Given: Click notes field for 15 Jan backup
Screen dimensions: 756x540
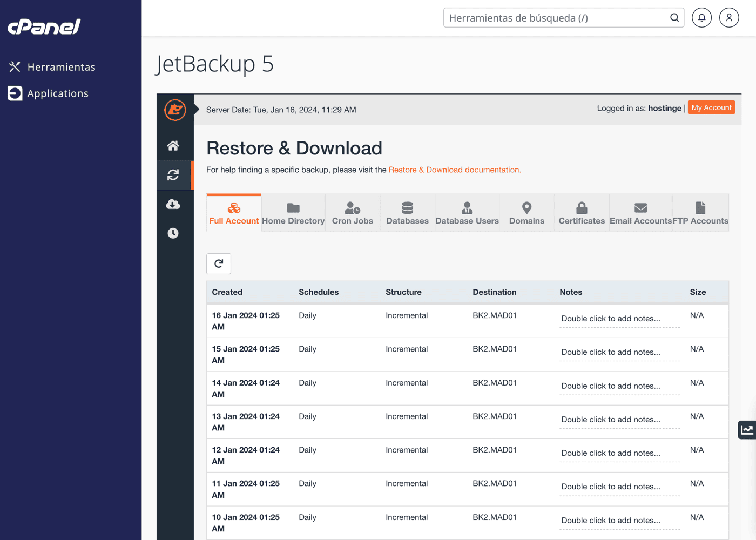Looking at the screenshot, I should point(619,353).
